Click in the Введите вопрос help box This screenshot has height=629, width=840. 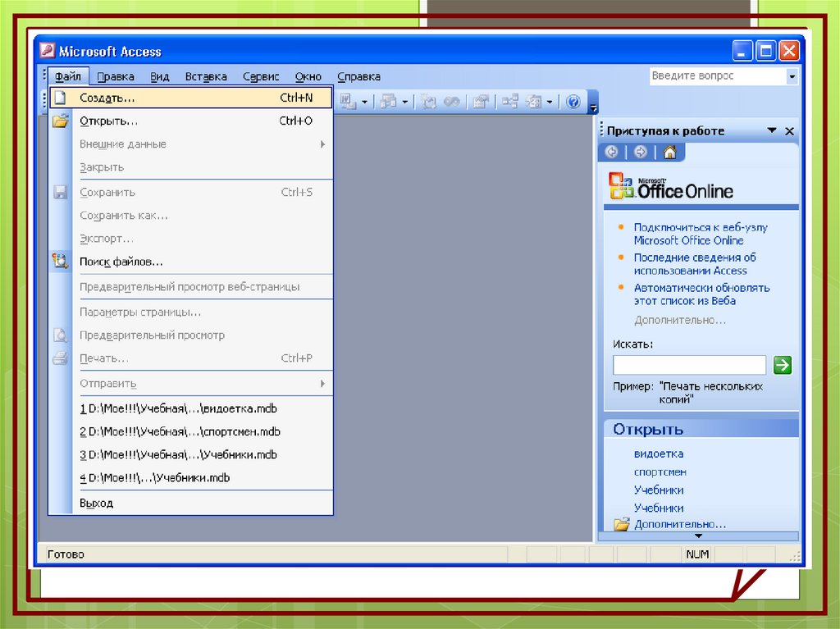(x=718, y=76)
